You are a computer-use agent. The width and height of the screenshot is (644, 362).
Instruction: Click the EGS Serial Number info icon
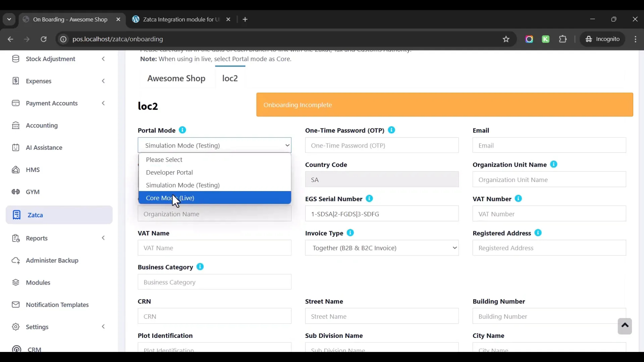point(369,199)
